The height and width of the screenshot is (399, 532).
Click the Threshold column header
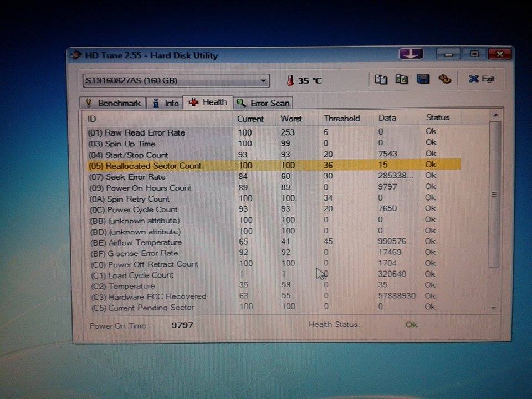pyautogui.click(x=346, y=119)
